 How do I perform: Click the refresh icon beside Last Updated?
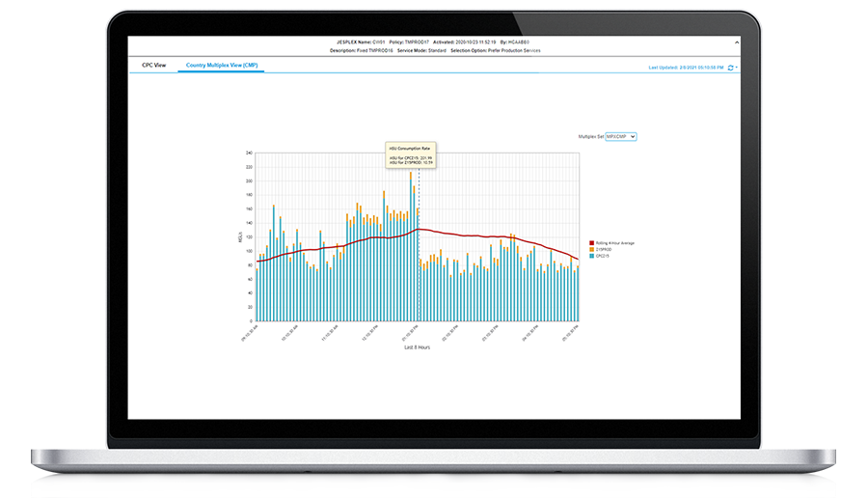click(x=730, y=68)
